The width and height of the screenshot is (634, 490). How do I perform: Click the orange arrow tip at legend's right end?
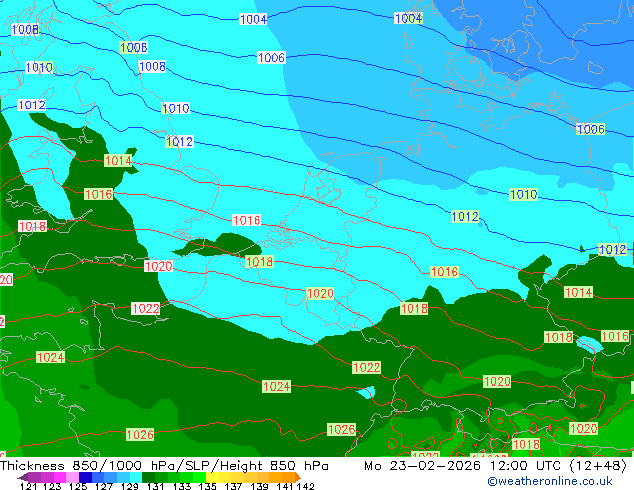pos(298,477)
